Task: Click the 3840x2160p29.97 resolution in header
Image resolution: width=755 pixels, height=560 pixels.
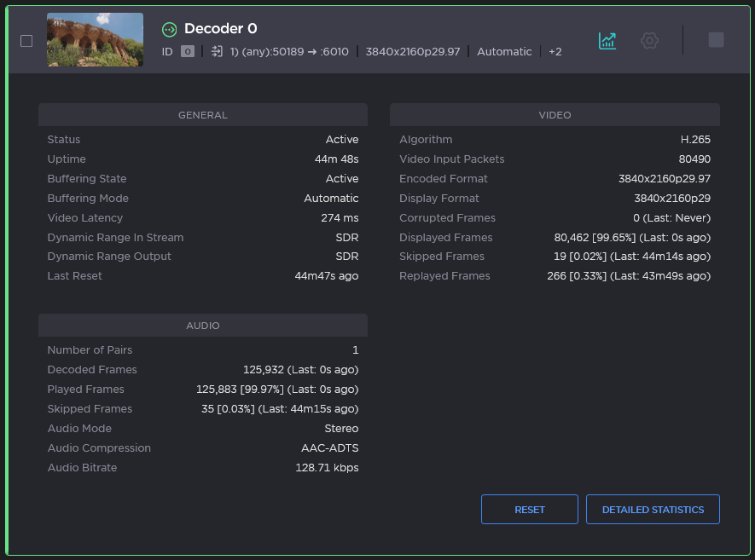Action: (412, 52)
